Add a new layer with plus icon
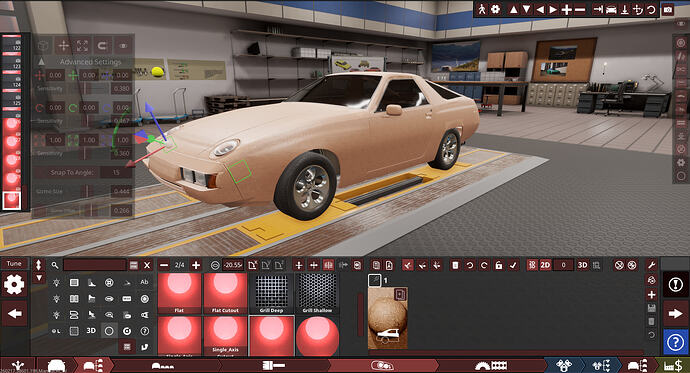This screenshot has width=690, height=373. [652, 294]
